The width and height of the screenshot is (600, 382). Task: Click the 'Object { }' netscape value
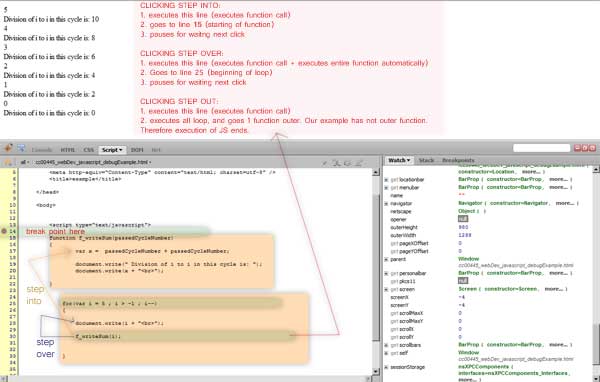click(x=472, y=211)
